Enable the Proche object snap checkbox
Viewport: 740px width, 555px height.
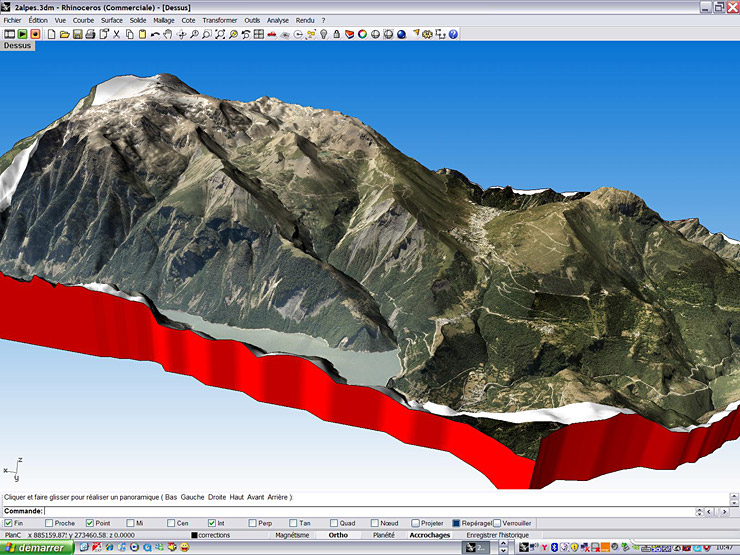point(49,523)
